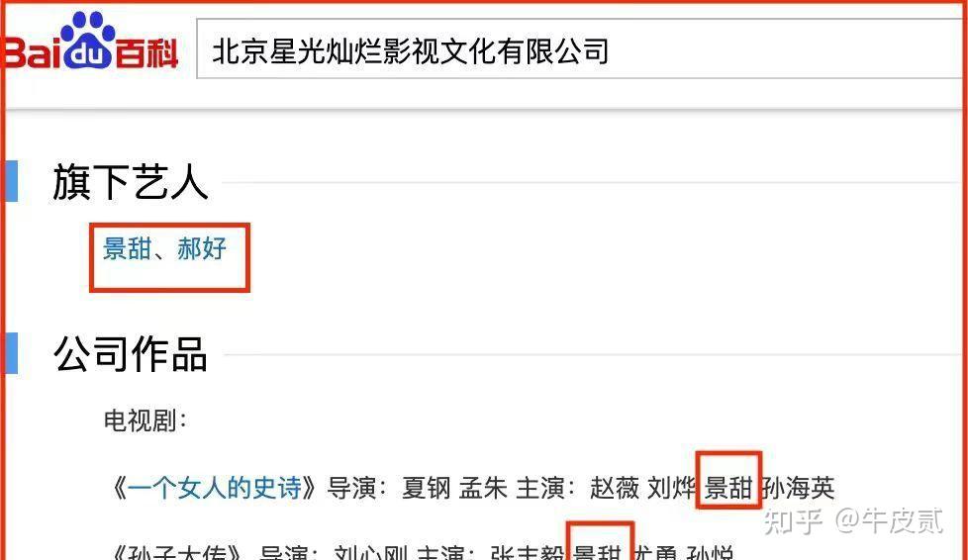
Task: Click 刘烨 in the cast list
Action: point(672,488)
